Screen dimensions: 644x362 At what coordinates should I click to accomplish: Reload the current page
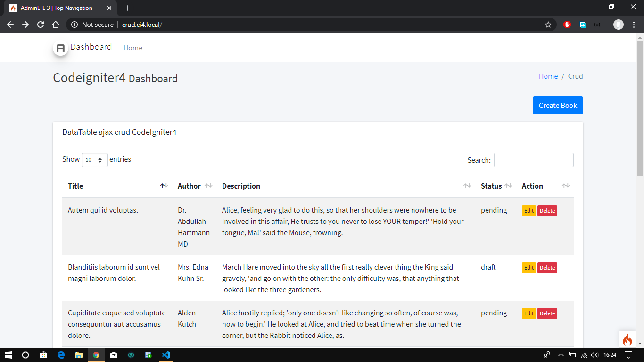41,25
